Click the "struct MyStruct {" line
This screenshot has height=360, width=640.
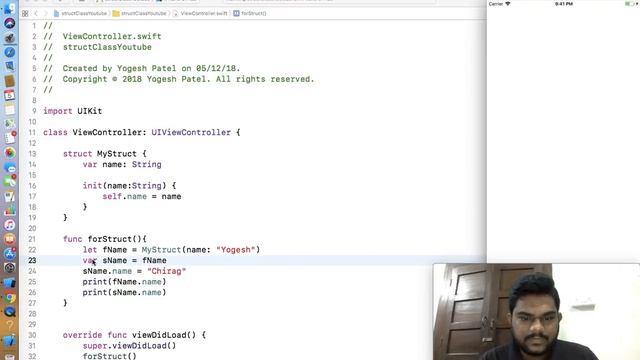tap(104, 154)
